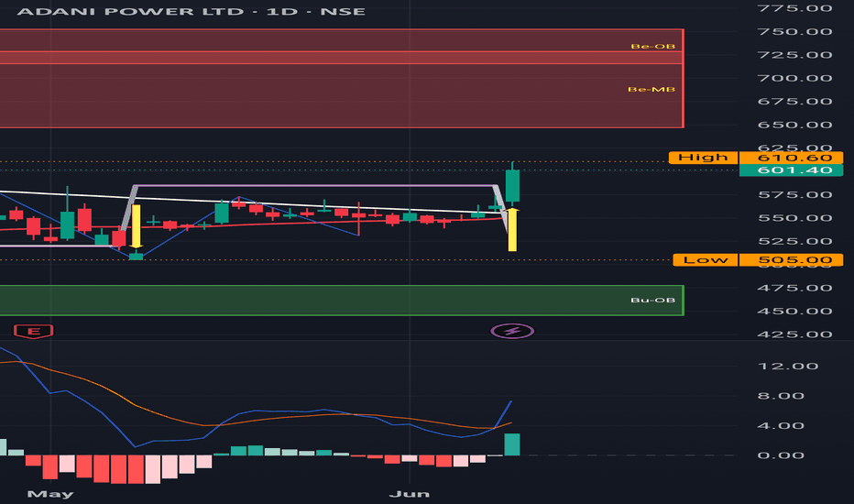Click the yellow arrow under the latest candle
This screenshot has height=504, width=854.
click(512, 229)
